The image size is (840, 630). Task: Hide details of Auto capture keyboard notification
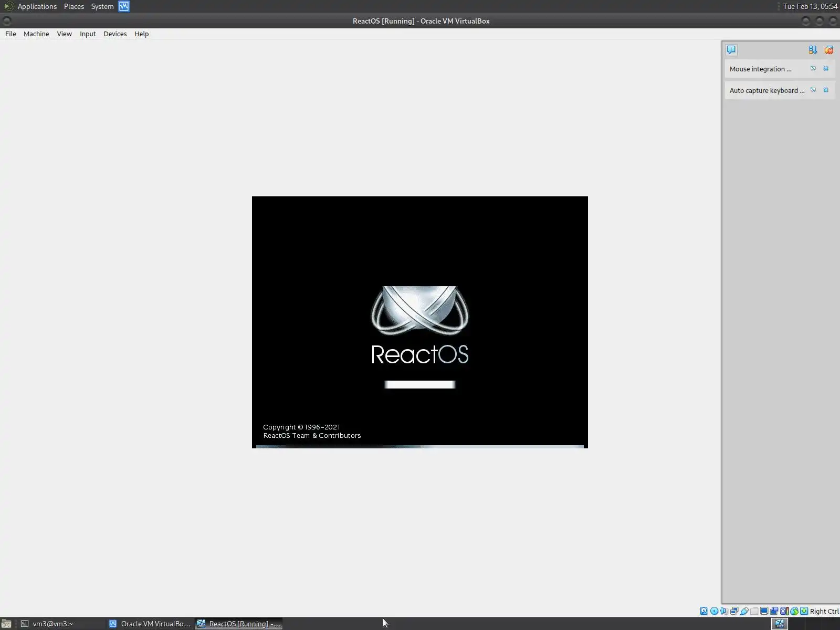click(813, 90)
